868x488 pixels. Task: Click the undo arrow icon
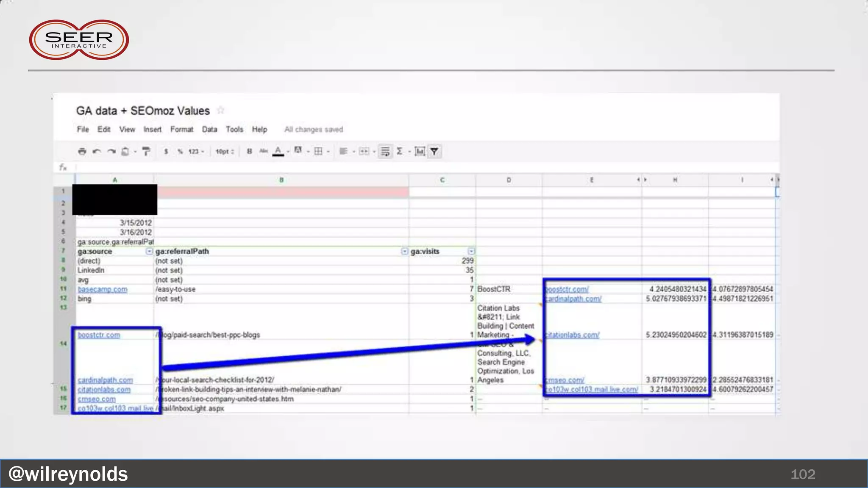[x=97, y=151]
